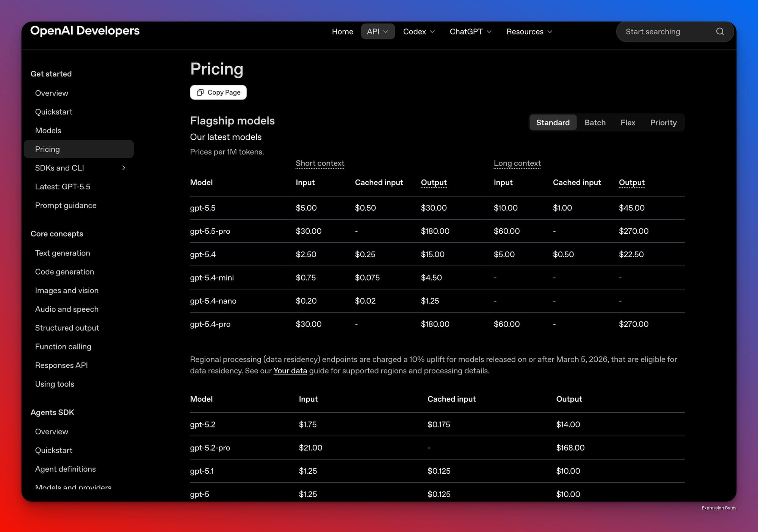Click the gpt-5.5 model row name
This screenshot has height=532, width=758.
click(203, 208)
